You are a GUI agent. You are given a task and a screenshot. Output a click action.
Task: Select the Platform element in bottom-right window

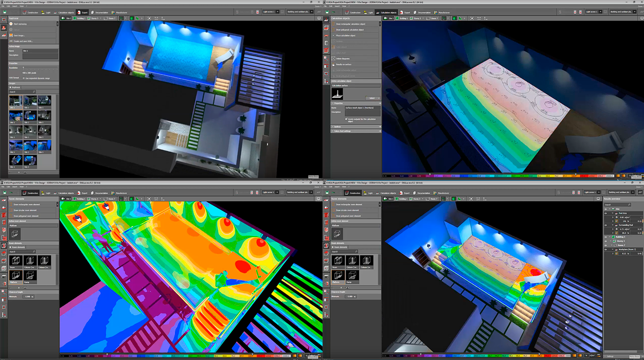(x=337, y=275)
